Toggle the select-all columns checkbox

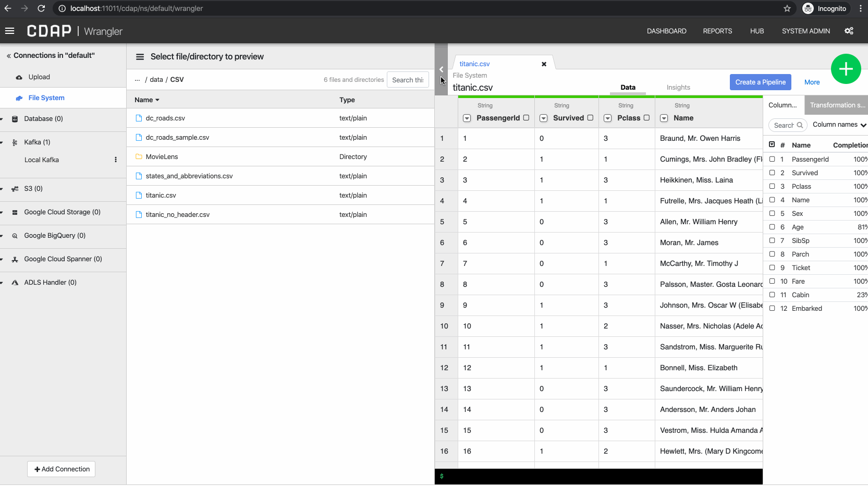[x=772, y=144]
